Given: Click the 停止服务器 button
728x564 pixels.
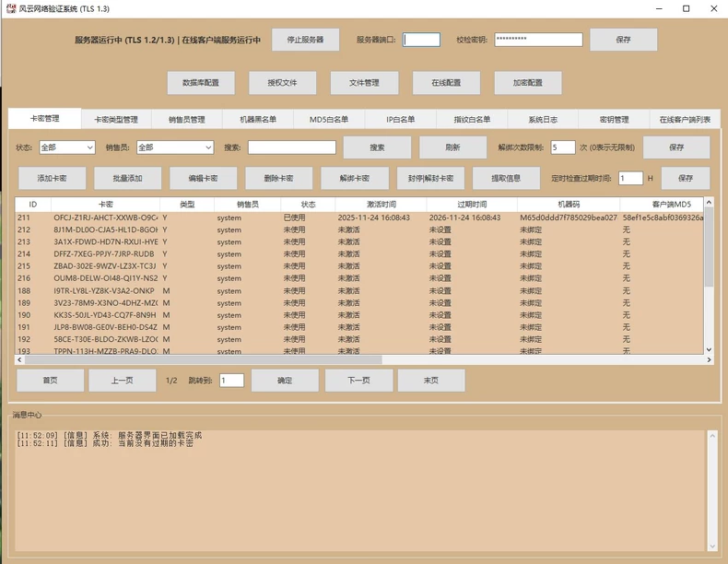Looking at the screenshot, I should (305, 40).
